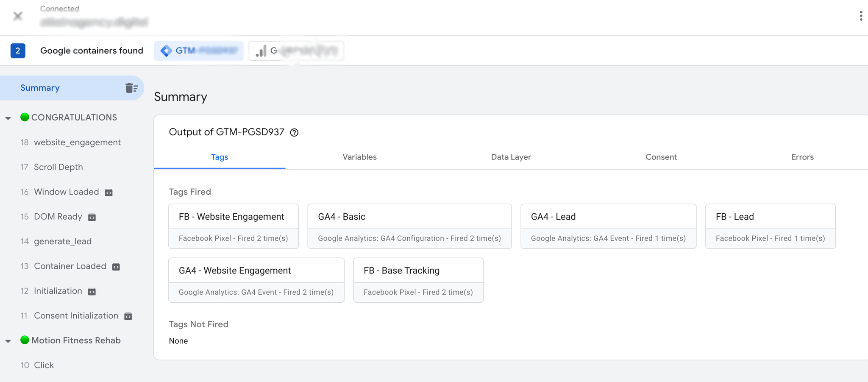Click the help icon beside Output of GTM-PGSD937
The image size is (868, 382).
pyautogui.click(x=294, y=133)
